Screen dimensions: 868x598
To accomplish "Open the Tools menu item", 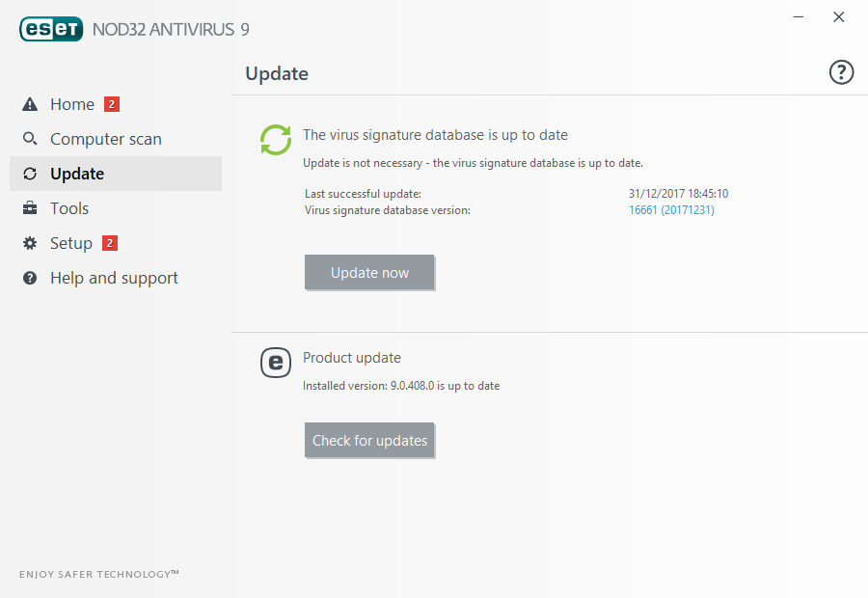I will pyautogui.click(x=69, y=208).
